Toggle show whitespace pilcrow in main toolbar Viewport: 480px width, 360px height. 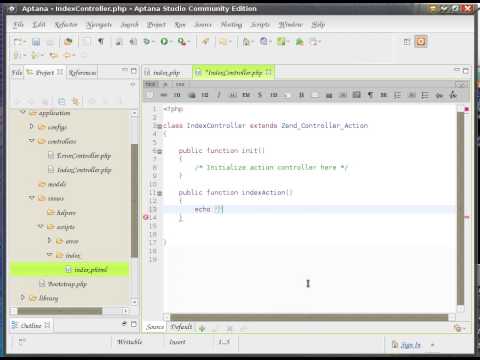pos(101,42)
